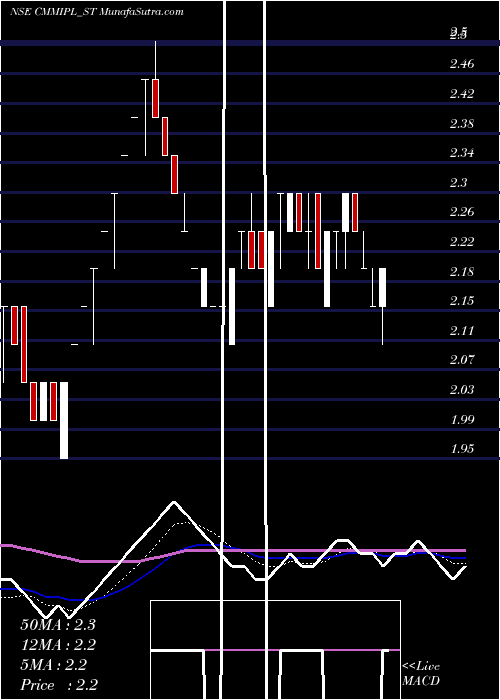This screenshot has width=500, height=700.
Task: Select the white candle bottoming at 1.95
Action: tap(64, 420)
